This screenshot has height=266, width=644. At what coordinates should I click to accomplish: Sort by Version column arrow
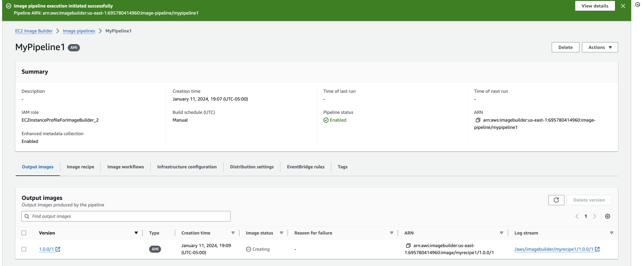click(x=136, y=233)
